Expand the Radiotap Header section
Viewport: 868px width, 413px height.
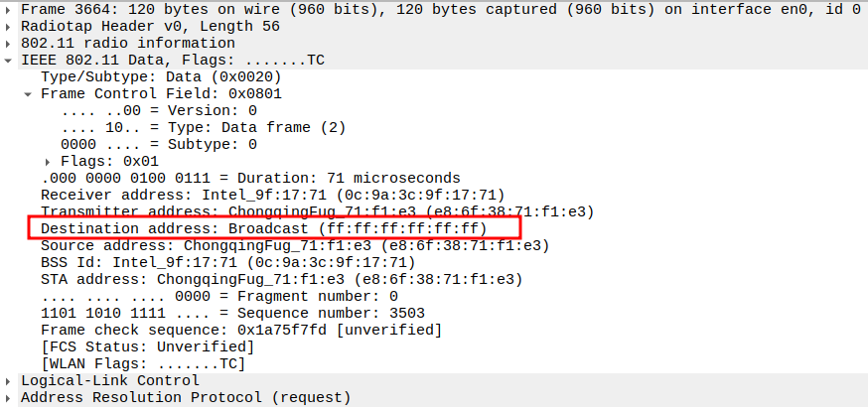(x=10, y=26)
